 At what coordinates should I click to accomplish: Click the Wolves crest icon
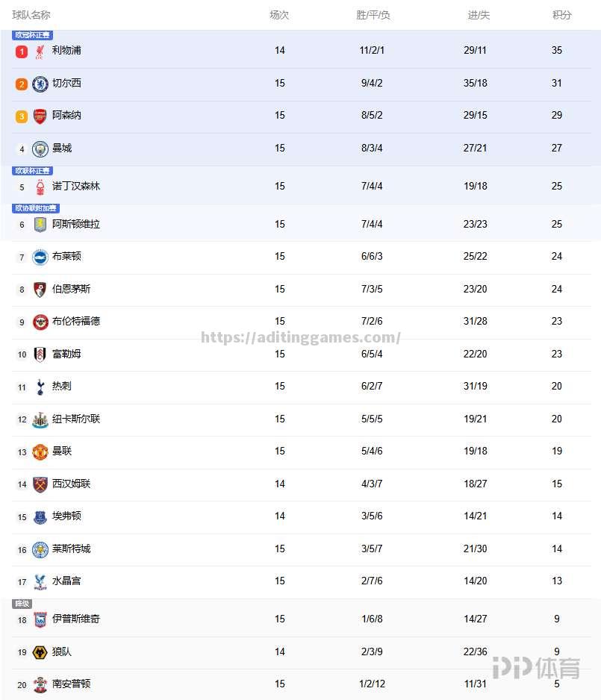(40, 653)
